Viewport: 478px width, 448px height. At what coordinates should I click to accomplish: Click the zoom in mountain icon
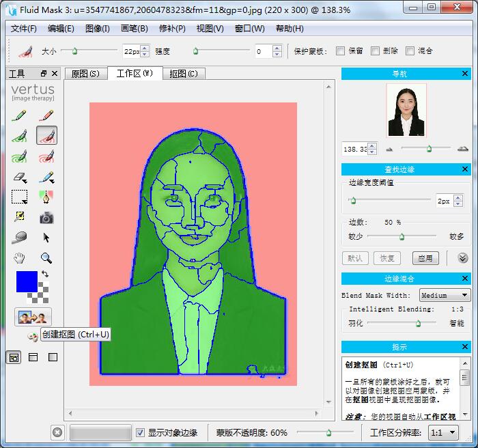463,148
